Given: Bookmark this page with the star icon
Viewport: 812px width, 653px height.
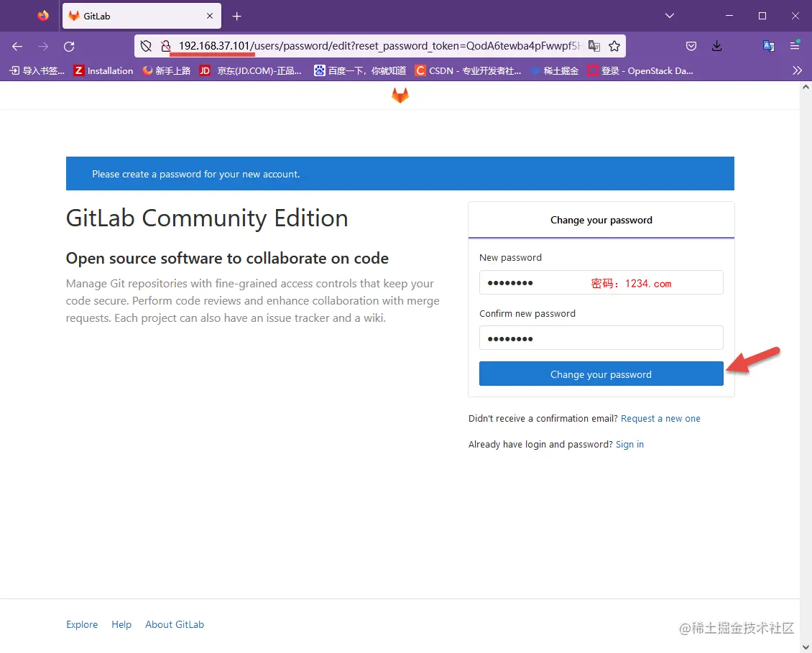Looking at the screenshot, I should [x=614, y=46].
